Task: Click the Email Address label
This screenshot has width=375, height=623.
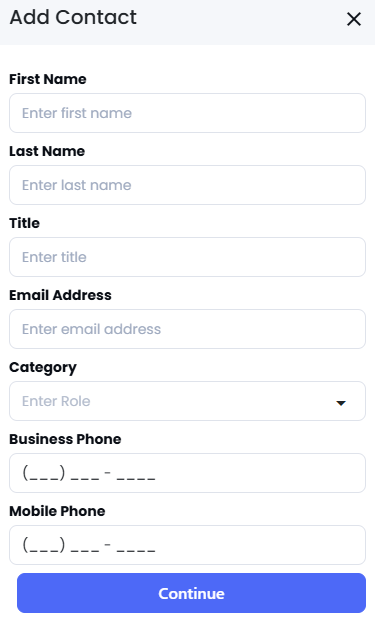Action: (60, 295)
